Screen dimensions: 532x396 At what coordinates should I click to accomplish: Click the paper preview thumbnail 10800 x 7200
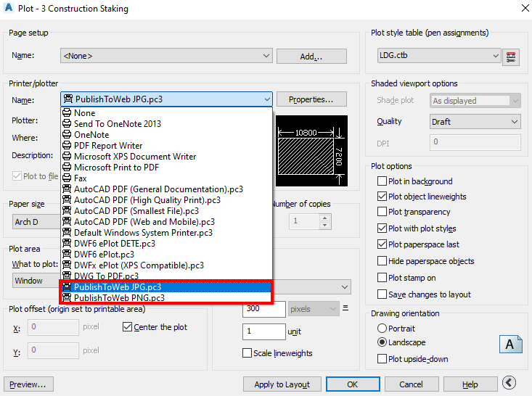[x=311, y=151]
